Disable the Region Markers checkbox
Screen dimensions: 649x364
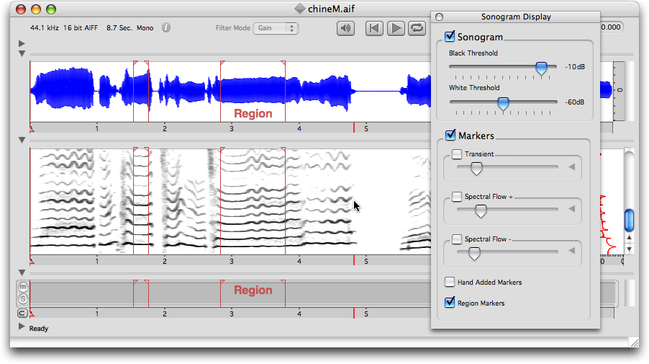449,303
